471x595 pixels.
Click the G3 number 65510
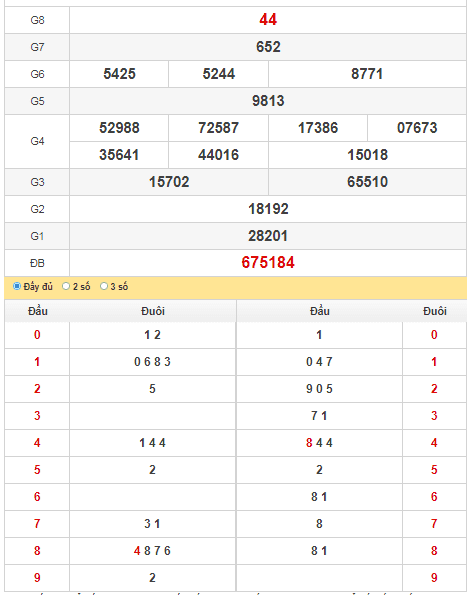[x=367, y=182]
